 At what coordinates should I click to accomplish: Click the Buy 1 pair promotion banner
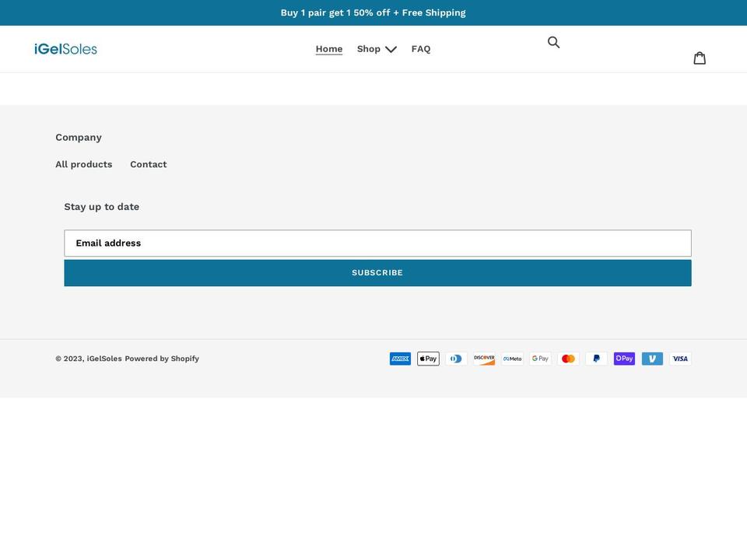click(373, 13)
